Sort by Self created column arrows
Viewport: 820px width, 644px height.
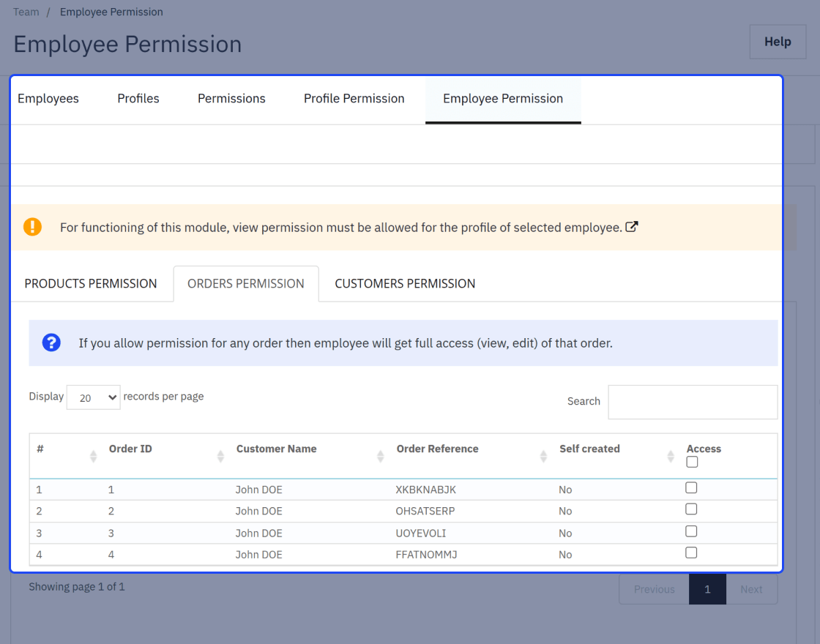[671, 457]
